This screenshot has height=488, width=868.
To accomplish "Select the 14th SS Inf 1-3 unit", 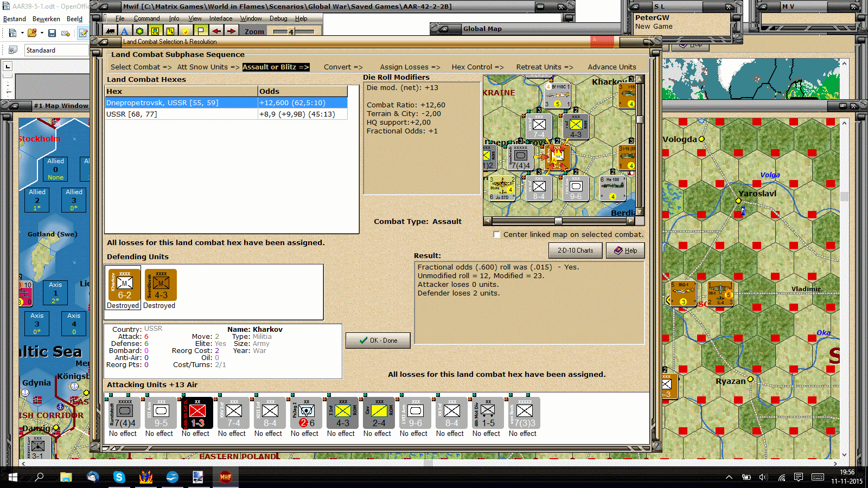I will point(197,413).
